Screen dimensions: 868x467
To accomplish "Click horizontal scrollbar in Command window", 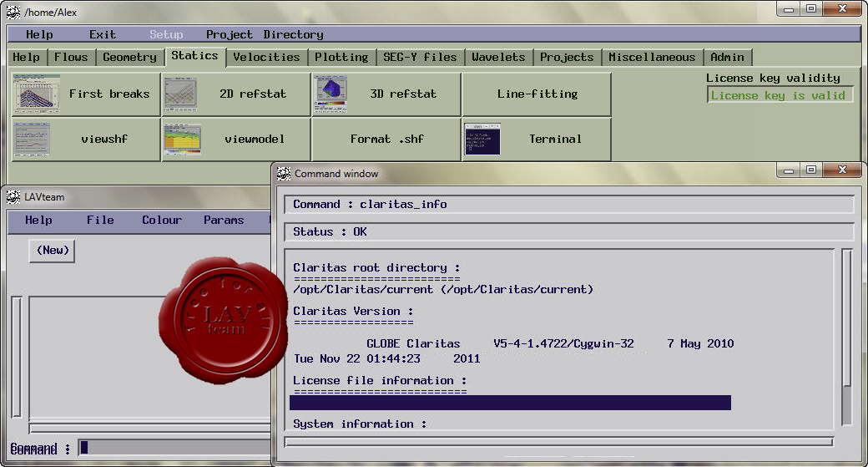I will [x=559, y=441].
